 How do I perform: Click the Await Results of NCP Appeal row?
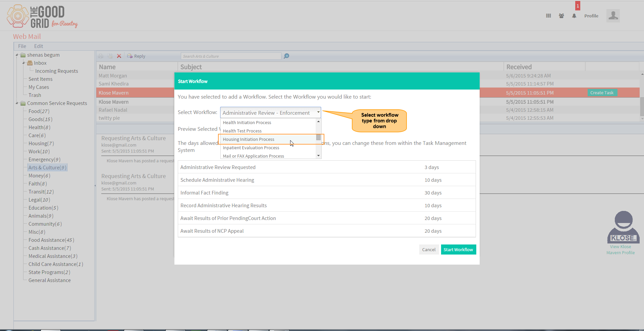point(327,231)
